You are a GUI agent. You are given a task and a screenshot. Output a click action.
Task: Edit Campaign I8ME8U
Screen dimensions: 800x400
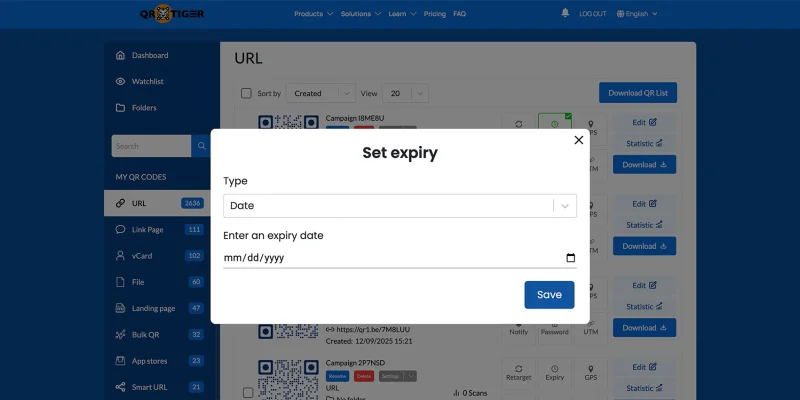(x=644, y=122)
